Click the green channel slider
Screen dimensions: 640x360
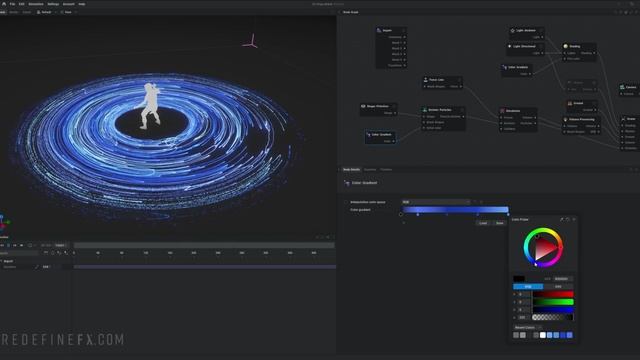(x=553, y=302)
